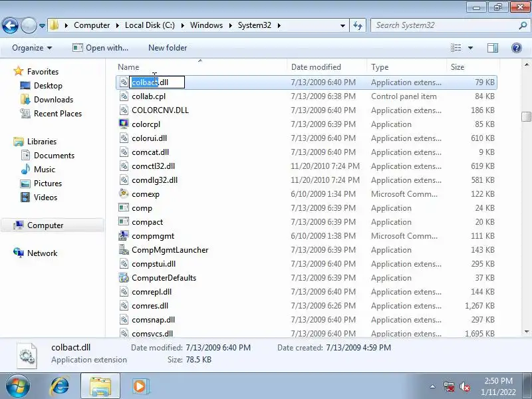The image size is (532, 399).
Task: Select the ComputerDefaults application icon
Action: click(x=124, y=277)
